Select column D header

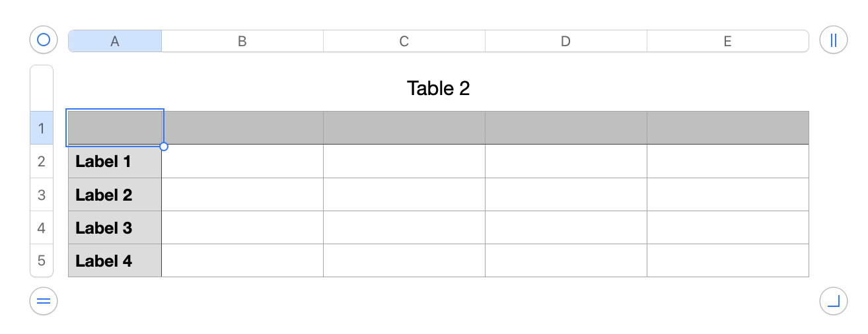point(565,41)
